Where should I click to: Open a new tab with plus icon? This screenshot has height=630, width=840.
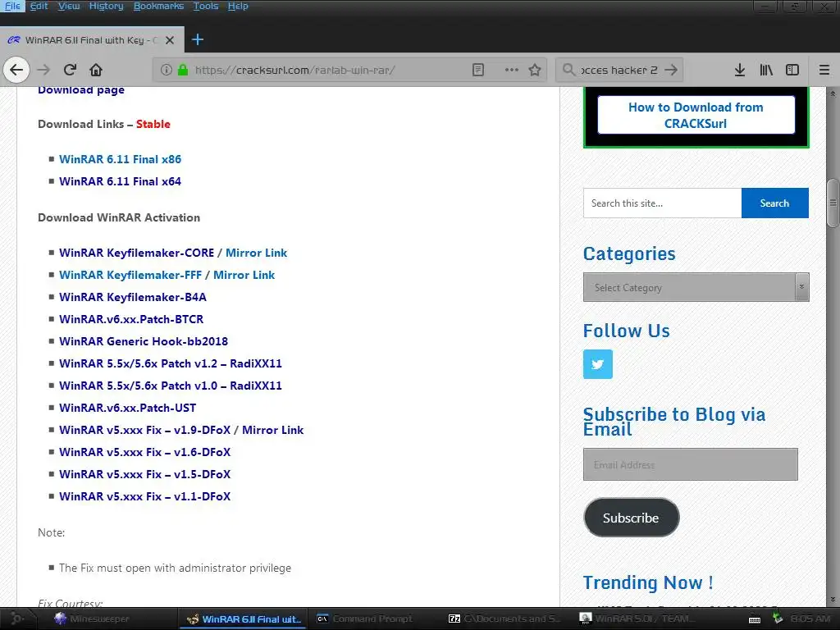197,39
